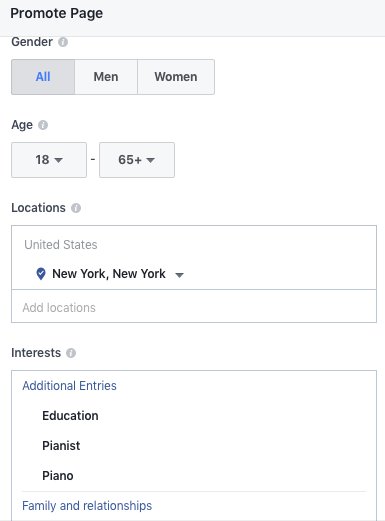Click the Gender info icon
Viewport: 385px width, 521px height.
point(63,42)
